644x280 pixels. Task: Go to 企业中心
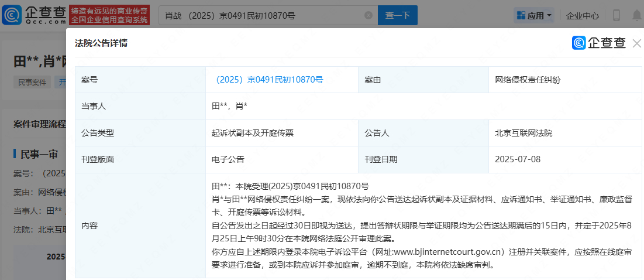pyautogui.click(x=582, y=16)
